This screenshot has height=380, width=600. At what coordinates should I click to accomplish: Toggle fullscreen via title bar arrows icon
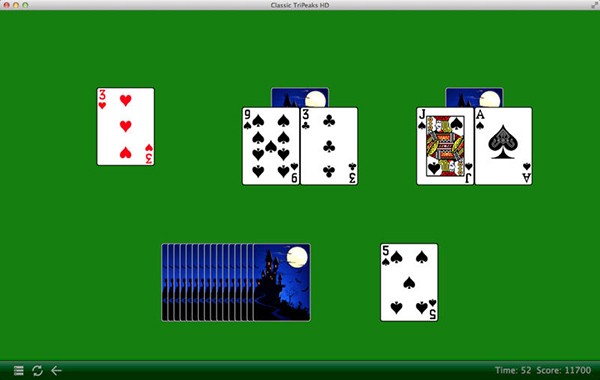click(x=594, y=5)
